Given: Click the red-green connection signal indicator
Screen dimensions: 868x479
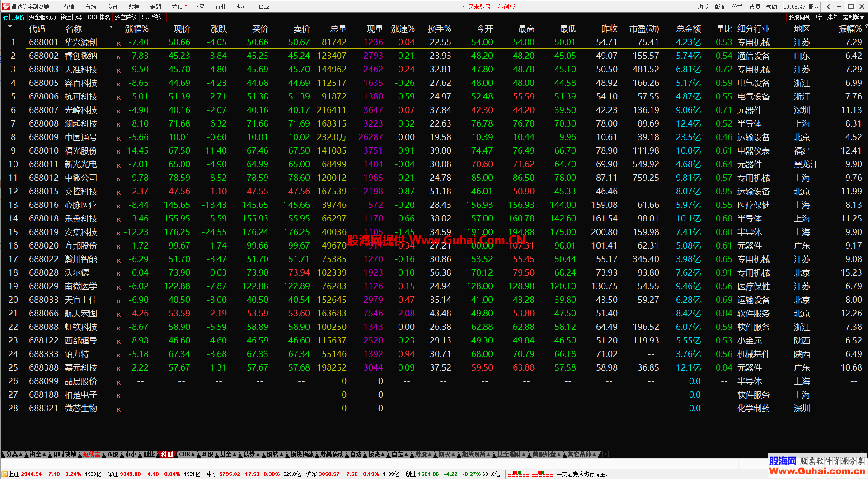Looking at the screenshot, I should tap(530, 474).
